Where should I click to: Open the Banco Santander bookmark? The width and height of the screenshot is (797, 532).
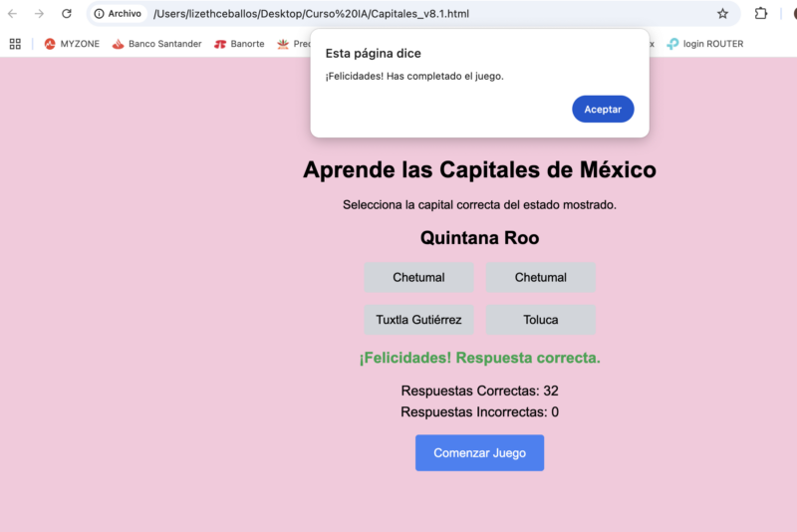[156, 44]
